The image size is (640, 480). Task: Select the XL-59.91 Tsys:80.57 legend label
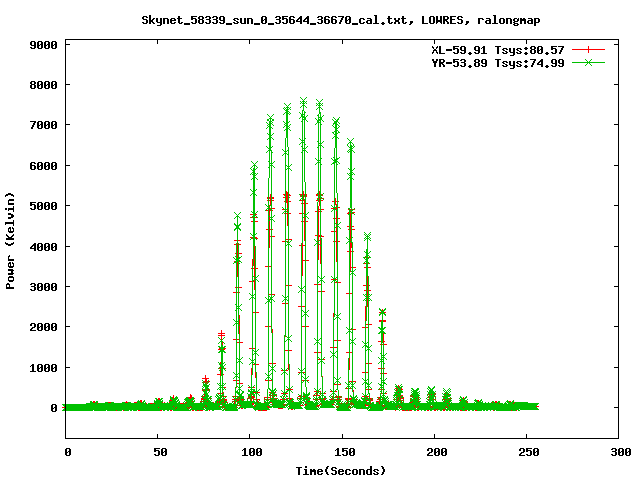click(x=498, y=50)
